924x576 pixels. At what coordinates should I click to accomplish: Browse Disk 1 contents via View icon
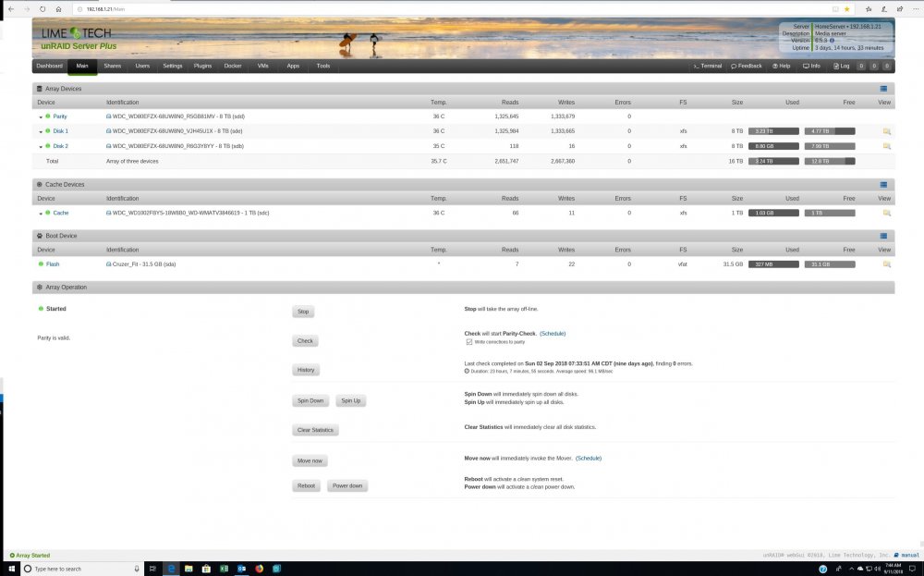886,131
